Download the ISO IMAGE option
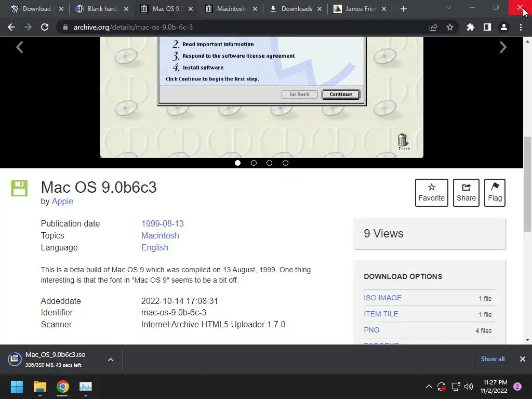This screenshot has height=399, width=532. pos(383,298)
